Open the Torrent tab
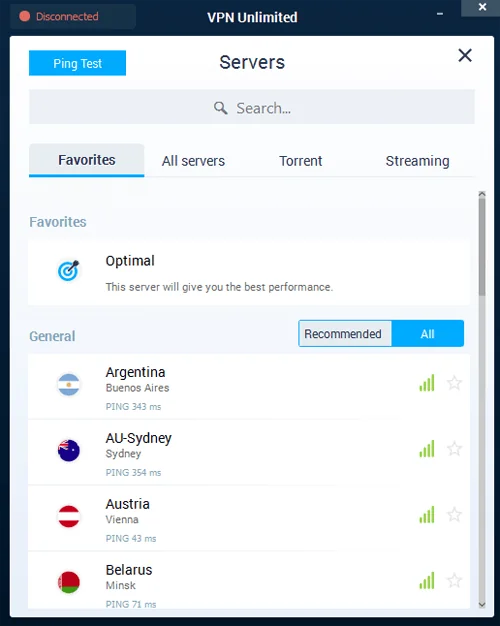This screenshot has width=500, height=626. tap(300, 161)
